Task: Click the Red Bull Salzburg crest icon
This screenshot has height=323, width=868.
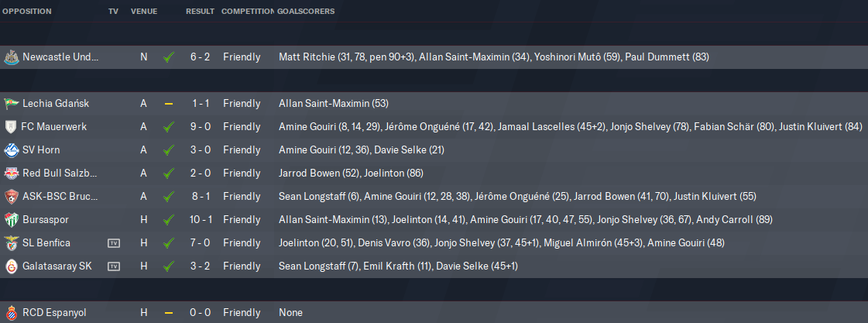Action: point(10,174)
